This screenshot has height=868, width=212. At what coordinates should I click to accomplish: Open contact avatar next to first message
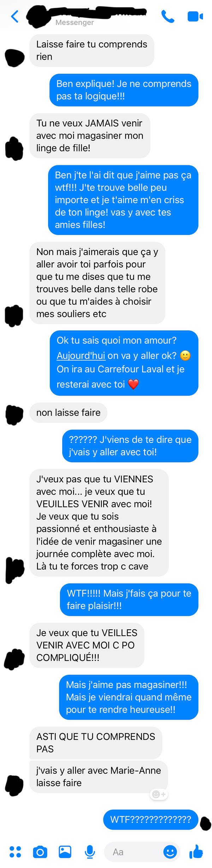pyautogui.click(x=15, y=58)
